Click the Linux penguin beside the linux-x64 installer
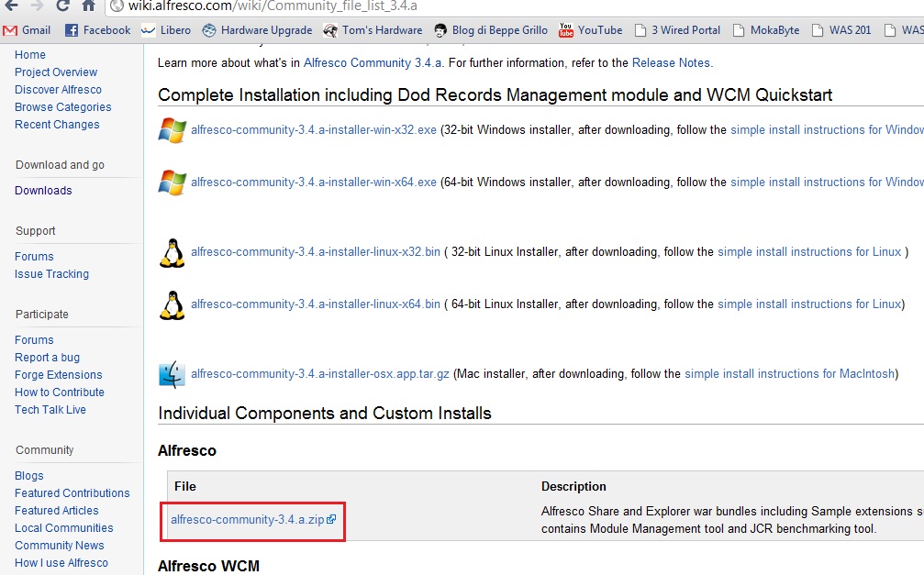Screen dimensions: 924x575 tap(173, 305)
